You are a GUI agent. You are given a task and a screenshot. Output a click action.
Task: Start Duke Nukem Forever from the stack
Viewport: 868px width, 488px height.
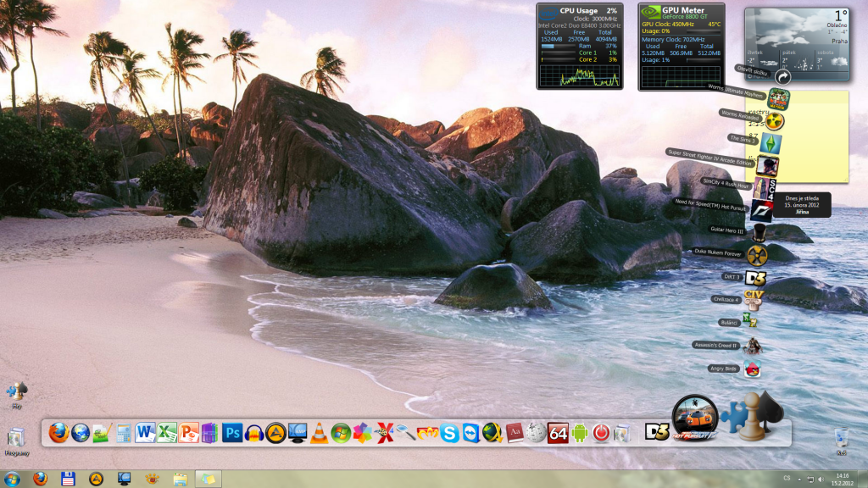tap(757, 255)
